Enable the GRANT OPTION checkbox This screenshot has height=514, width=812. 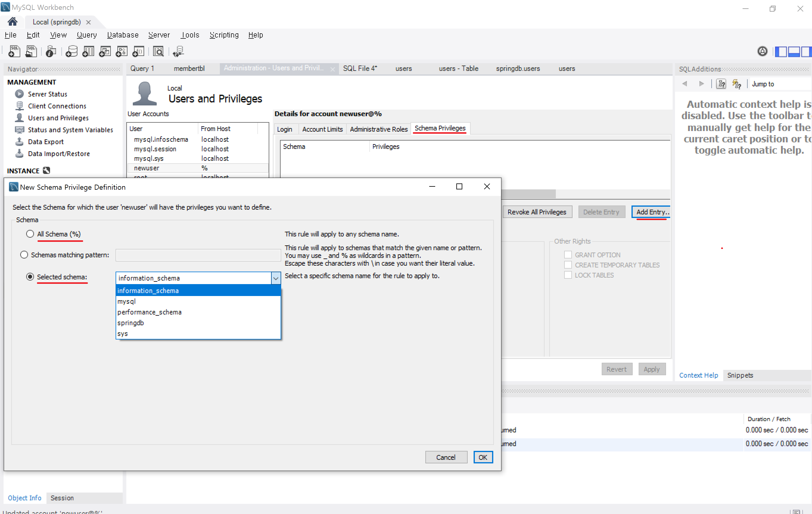(568, 255)
